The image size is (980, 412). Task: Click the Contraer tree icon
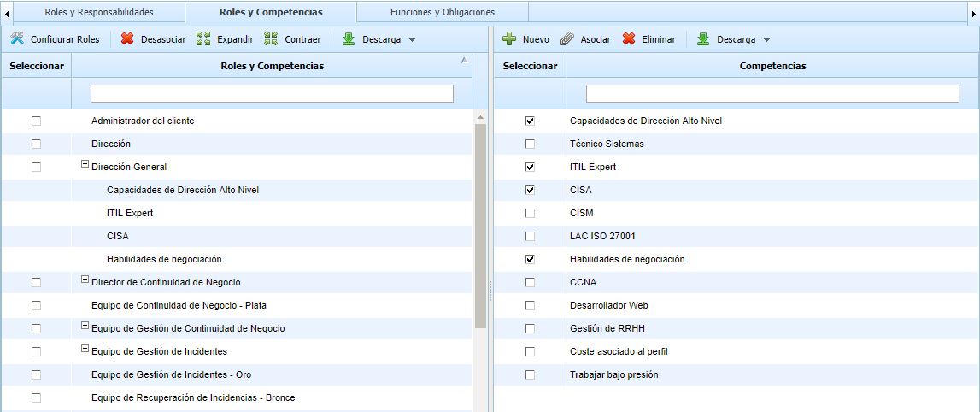pyautogui.click(x=271, y=39)
